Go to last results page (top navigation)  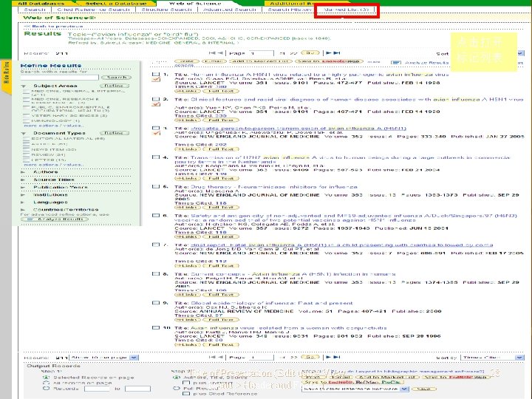pyautogui.click(x=337, y=53)
